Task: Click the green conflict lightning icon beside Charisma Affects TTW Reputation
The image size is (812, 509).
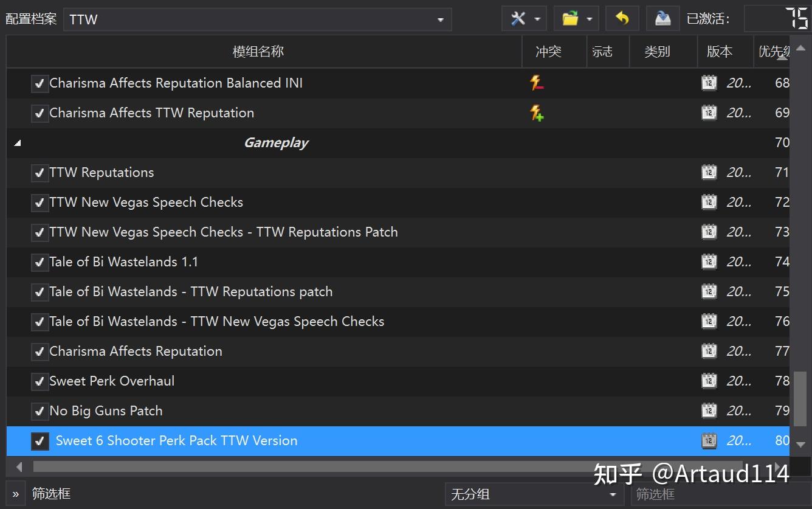Action: [537, 113]
